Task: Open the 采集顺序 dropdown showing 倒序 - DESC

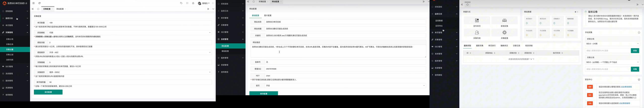Action: pyautogui.click(x=130, y=72)
